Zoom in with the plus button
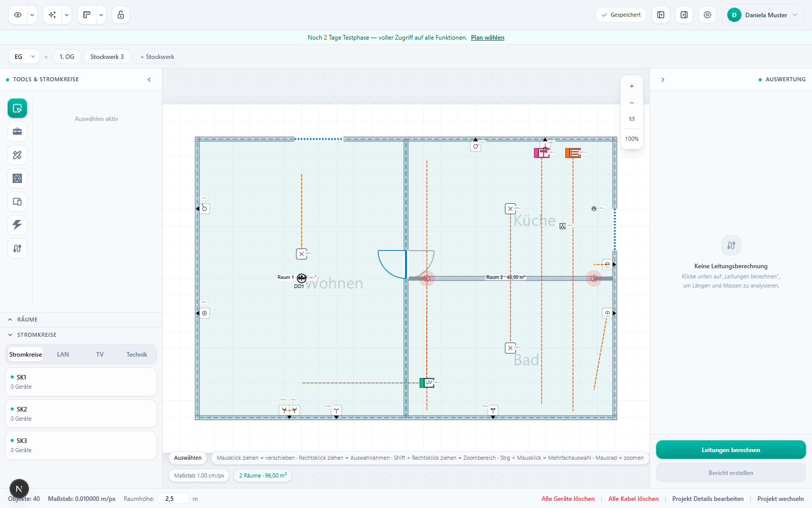This screenshot has width=812, height=508. click(x=632, y=86)
